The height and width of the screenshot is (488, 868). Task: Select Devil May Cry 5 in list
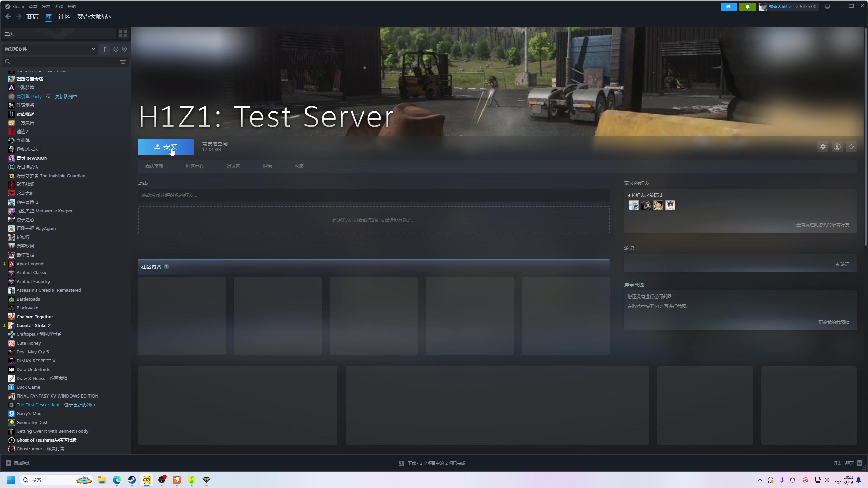coord(33,352)
